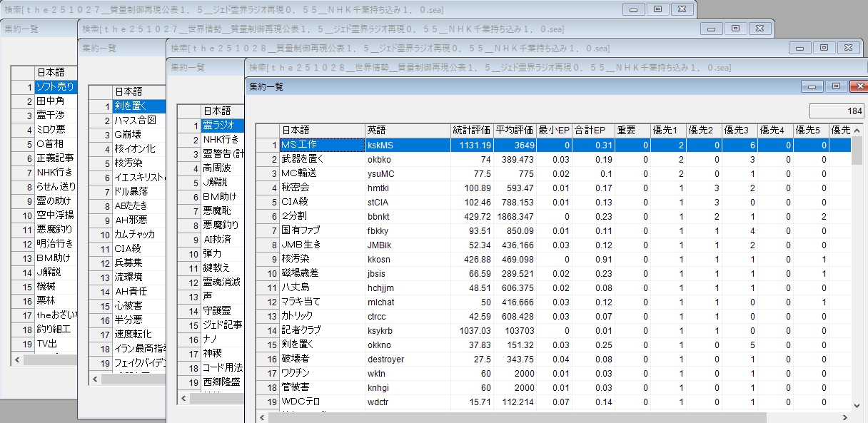Click the 合計EP column header
Image resolution: width=868 pixels, height=423 pixels.
(x=590, y=131)
